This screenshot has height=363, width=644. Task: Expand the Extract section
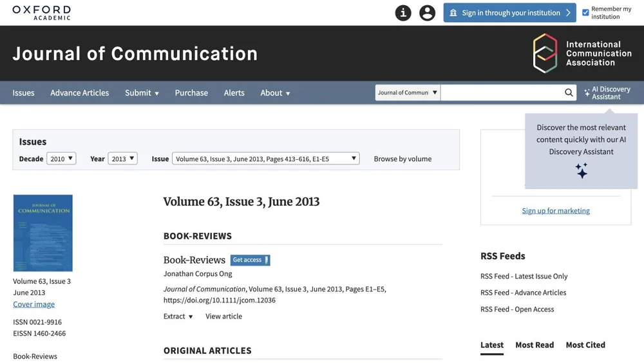coord(178,316)
